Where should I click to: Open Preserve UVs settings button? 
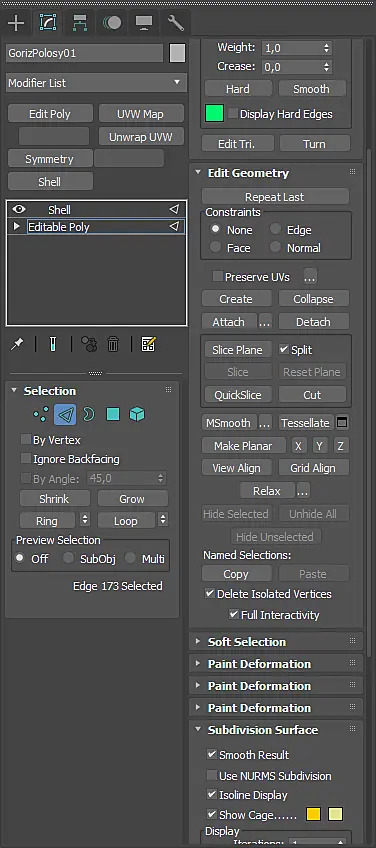click(x=309, y=277)
